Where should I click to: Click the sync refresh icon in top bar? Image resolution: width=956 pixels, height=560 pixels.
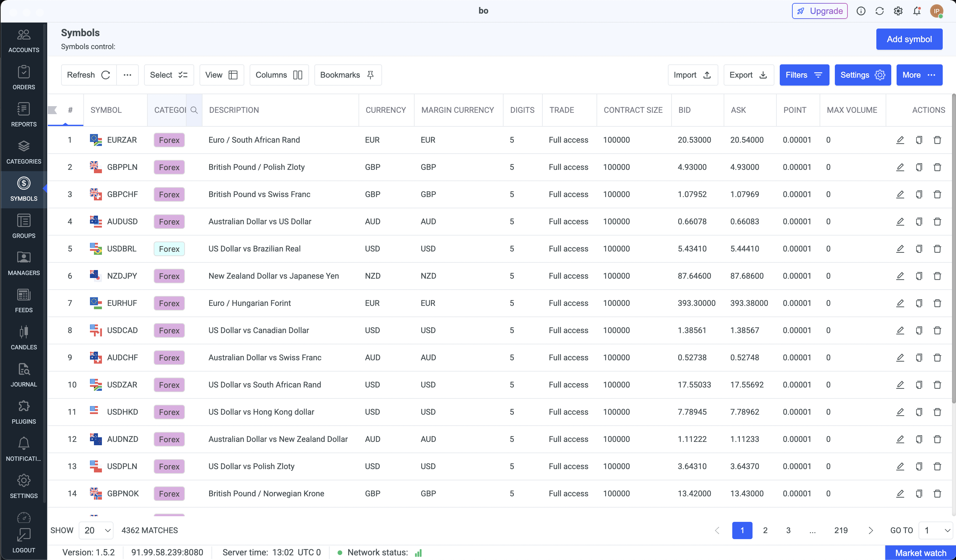879,11
